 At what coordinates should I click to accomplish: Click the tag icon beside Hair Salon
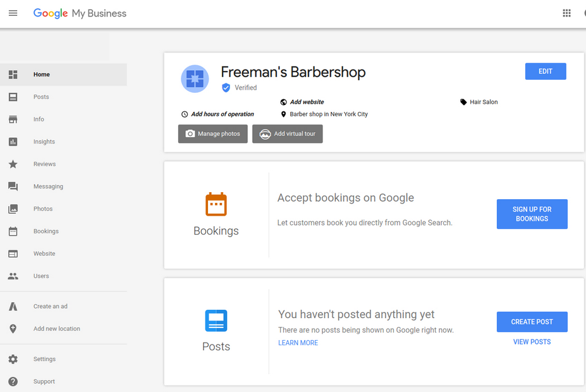[463, 102]
